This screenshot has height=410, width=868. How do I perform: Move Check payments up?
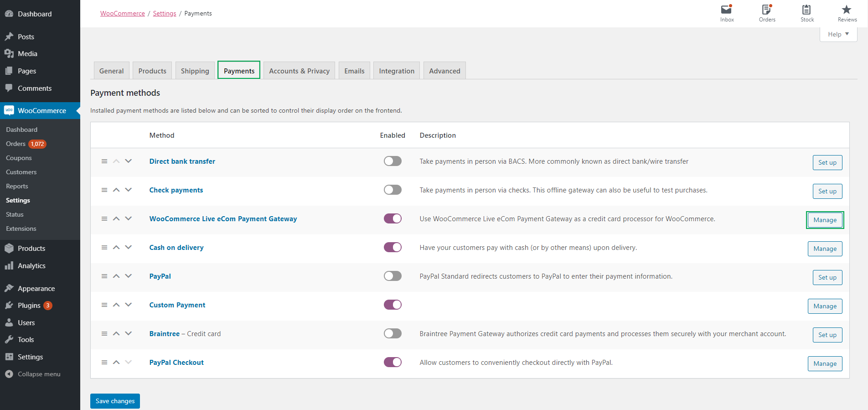[116, 190]
